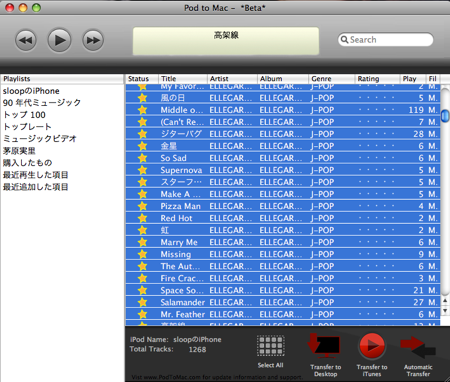Click the rating dots for Supernova
The width and height of the screenshot is (450, 382).
coord(376,170)
